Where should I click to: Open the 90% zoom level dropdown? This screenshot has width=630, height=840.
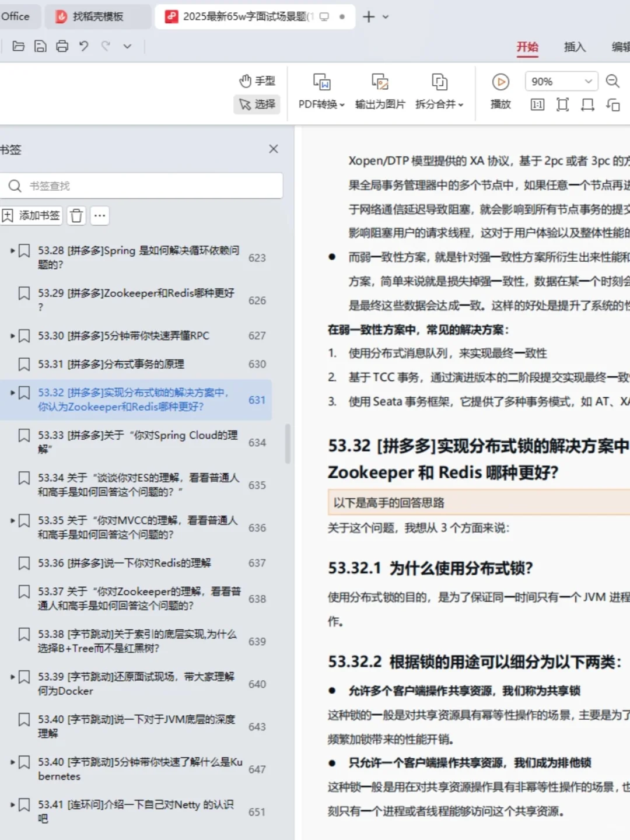[561, 81]
